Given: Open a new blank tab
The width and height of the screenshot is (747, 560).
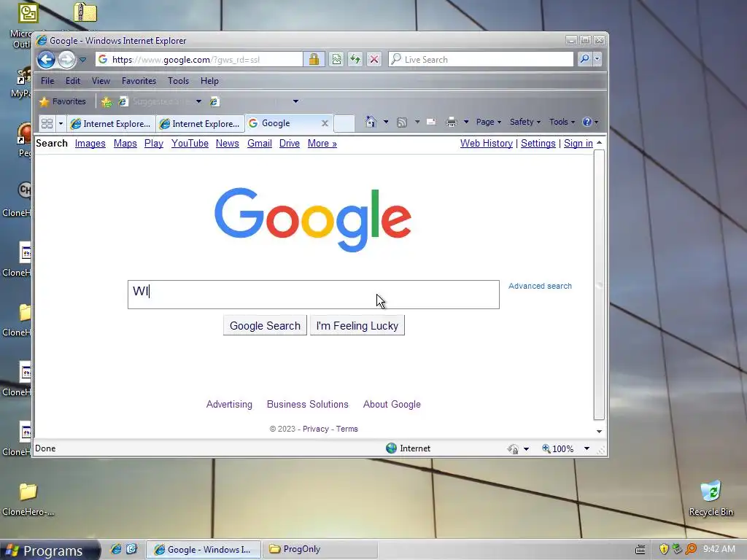Looking at the screenshot, I should tap(344, 123).
